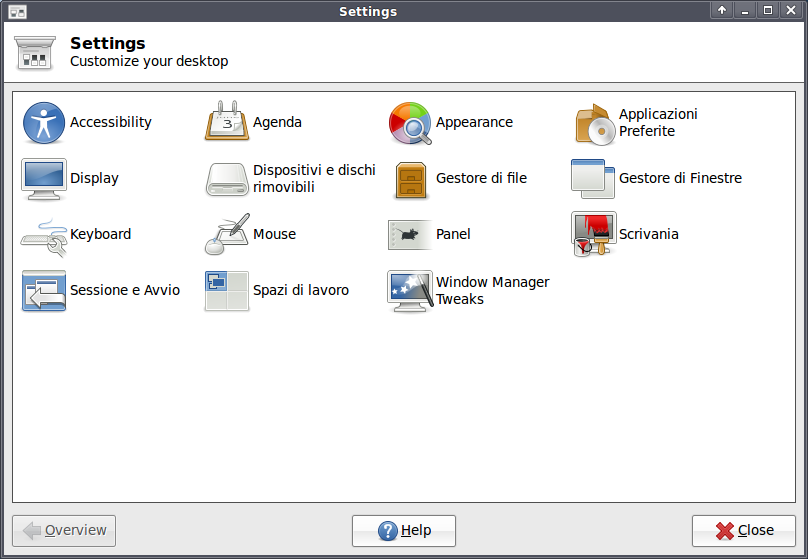Open Window Manager Tweaks
Viewport: 808px width, 559px height.
pyautogui.click(x=410, y=291)
